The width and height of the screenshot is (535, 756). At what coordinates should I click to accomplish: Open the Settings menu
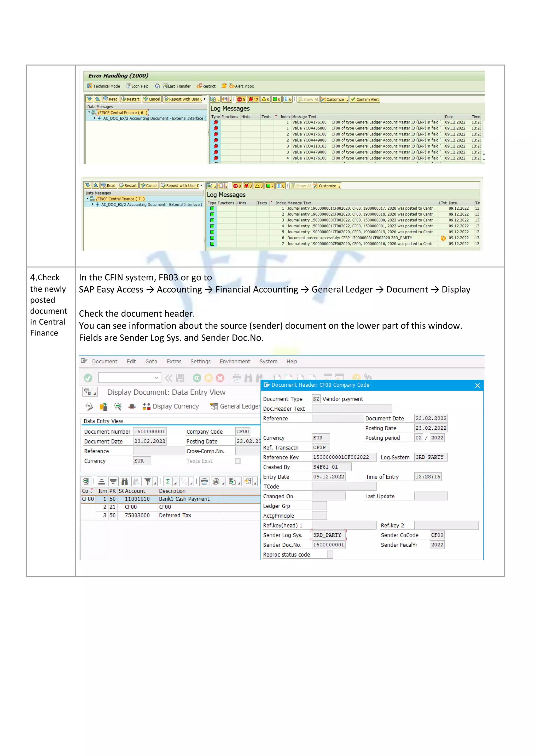pos(200,362)
